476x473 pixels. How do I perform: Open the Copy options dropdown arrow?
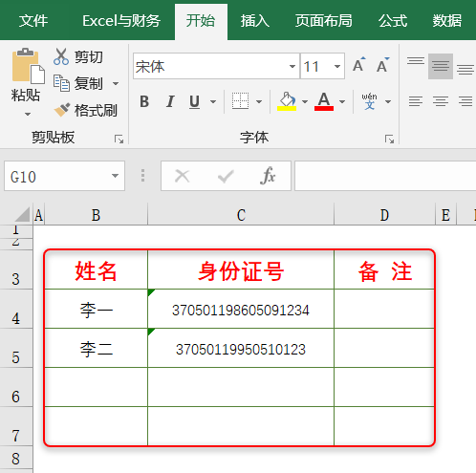[x=116, y=84]
